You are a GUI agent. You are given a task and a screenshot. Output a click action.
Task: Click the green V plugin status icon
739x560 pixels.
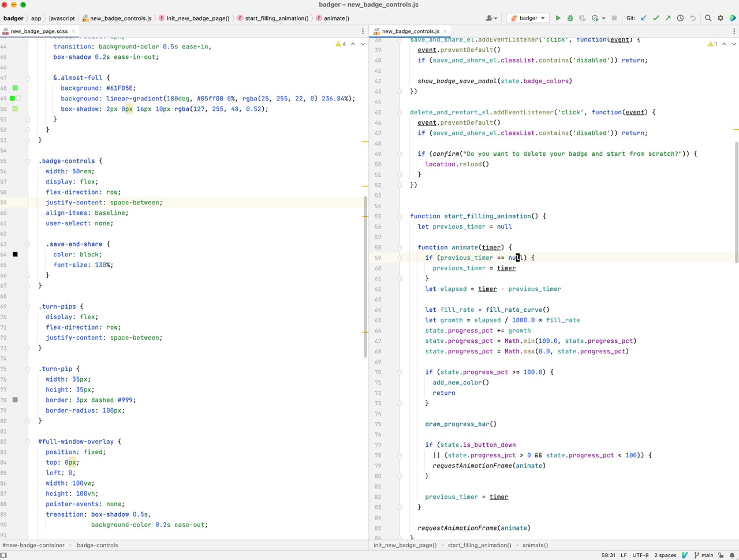pos(685,555)
